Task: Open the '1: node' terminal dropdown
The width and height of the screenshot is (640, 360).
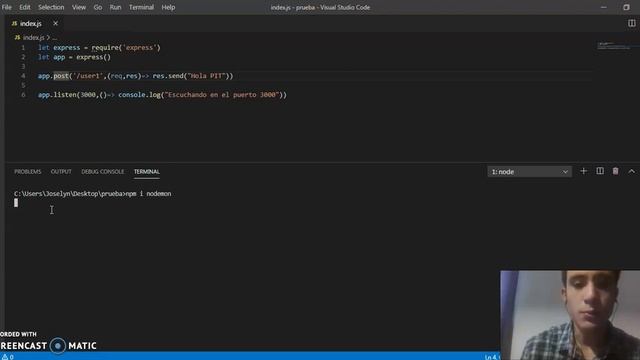Action: click(x=529, y=172)
